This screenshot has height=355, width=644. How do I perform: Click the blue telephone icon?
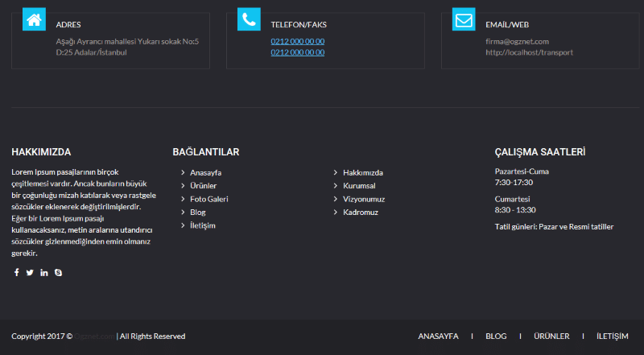tap(249, 20)
